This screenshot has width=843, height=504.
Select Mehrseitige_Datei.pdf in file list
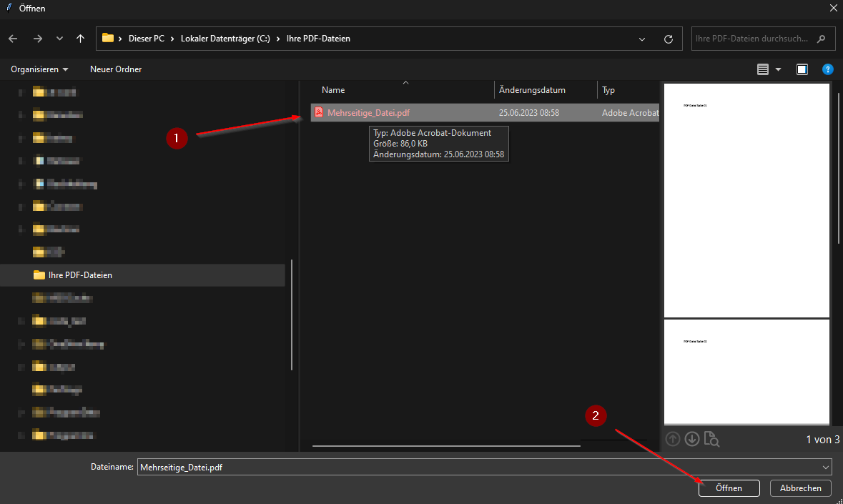click(368, 113)
